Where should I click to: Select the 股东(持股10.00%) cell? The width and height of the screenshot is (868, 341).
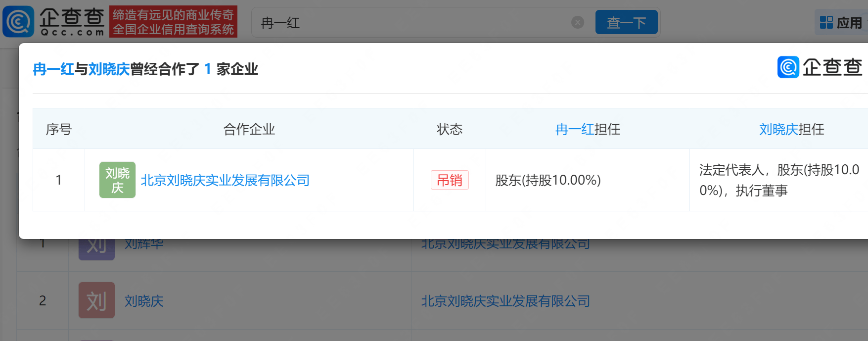point(588,180)
